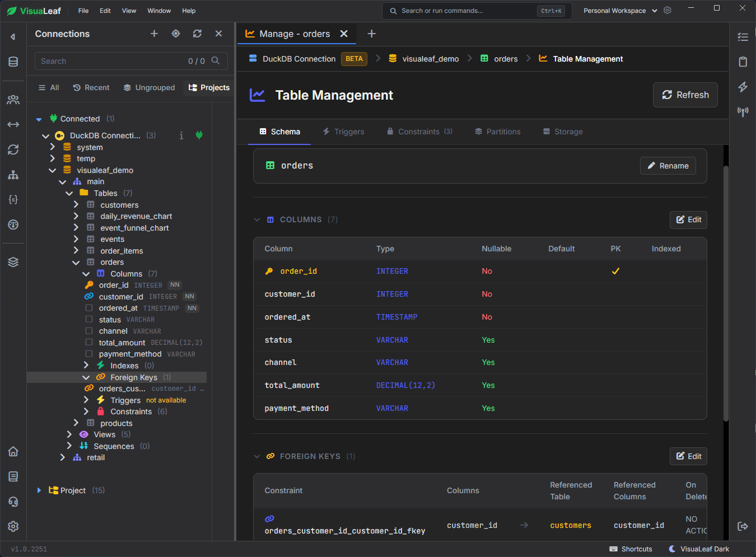Close the Manage - orders tab
The height and width of the screenshot is (557, 756).
pos(344,34)
